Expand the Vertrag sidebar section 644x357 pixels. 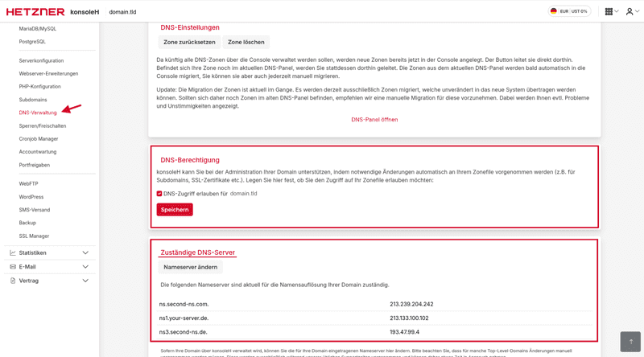[x=85, y=281]
